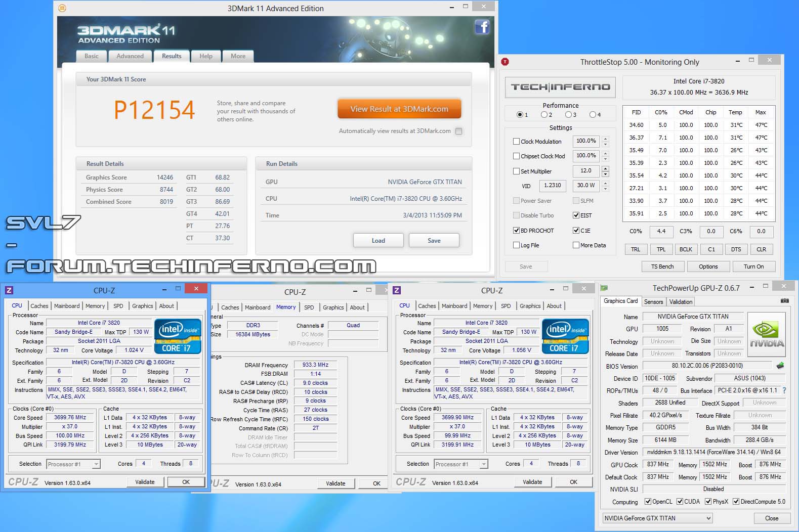The width and height of the screenshot is (799, 532).
Task: Click the Close button in GPU-Z
Action: click(772, 518)
